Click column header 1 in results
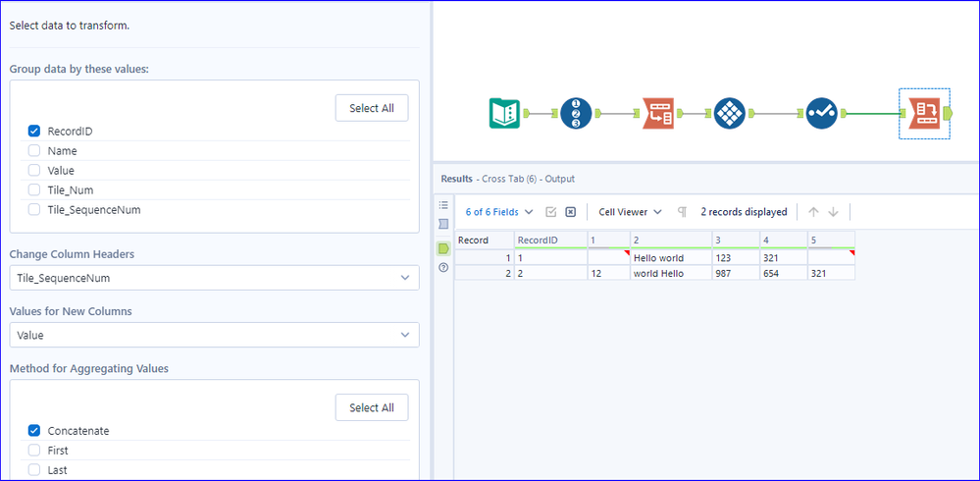The width and height of the screenshot is (980, 481). pyautogui.click(x=609, y=240)
